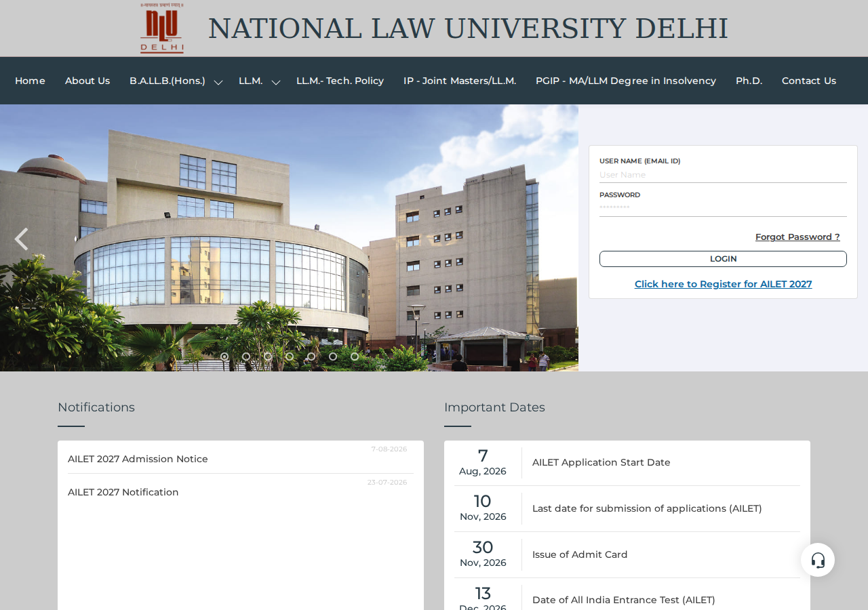This screenshot has width=868, height=610.
Task: Select the first carousel slide dot
Action: (224, 357)
